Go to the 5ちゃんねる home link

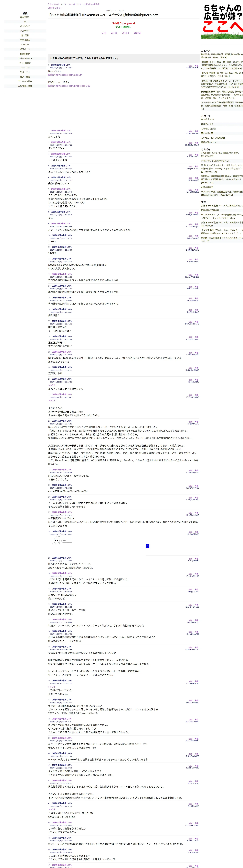[53, 4]
